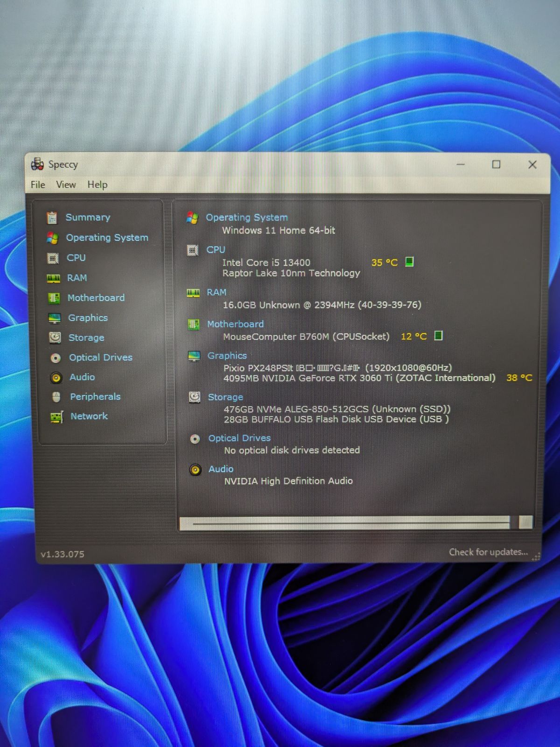Click the 'NVIDIA GeForce RTX 3060 Ti' line

tap(359, 378)
